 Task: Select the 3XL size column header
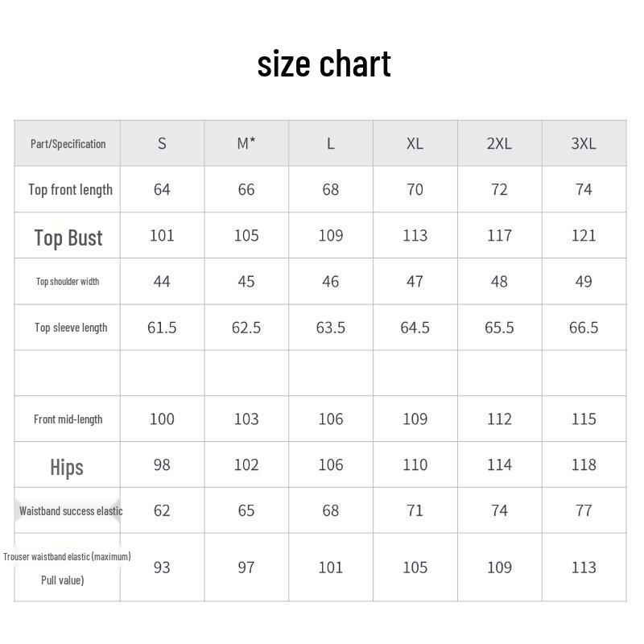584,143
